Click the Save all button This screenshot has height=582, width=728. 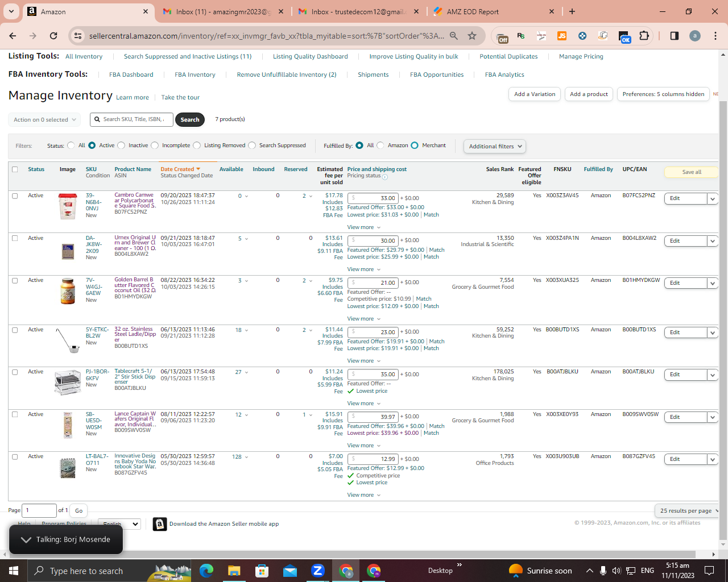coord(692,172)
